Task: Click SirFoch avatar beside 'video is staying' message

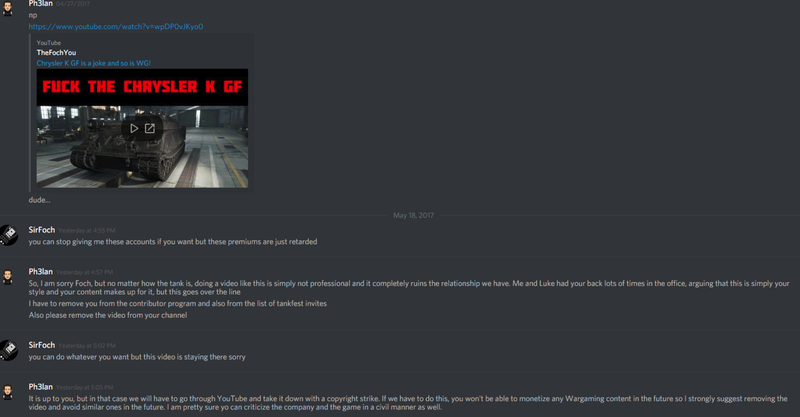Action: 9,351
